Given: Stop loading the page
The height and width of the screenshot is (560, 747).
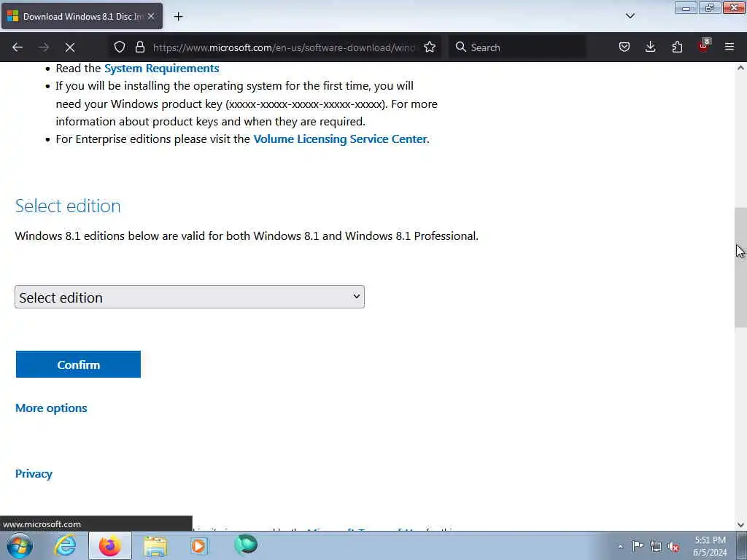Looking at the screenshot, I should pos(70,47).
